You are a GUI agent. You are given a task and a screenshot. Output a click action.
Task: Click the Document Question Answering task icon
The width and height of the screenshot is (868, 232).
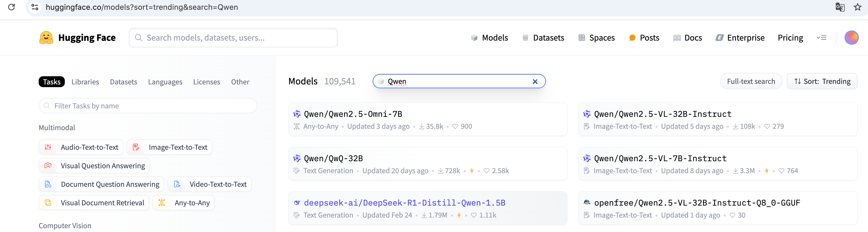48,184
